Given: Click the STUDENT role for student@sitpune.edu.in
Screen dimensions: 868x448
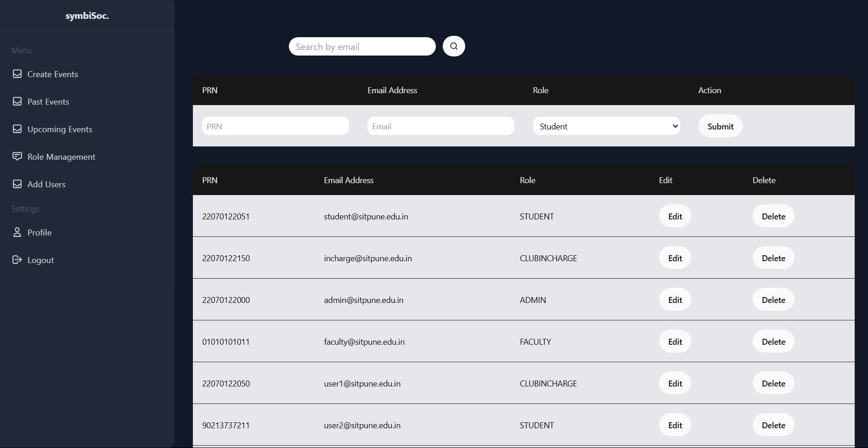Looking at the screenshot, I should (537, 217).
